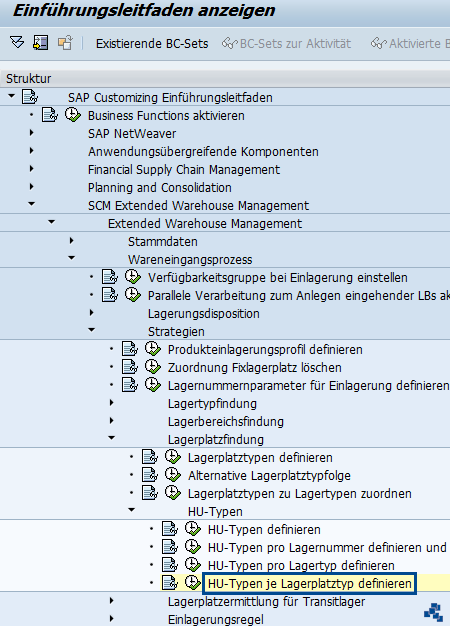Expand Planning and Consolidation node
The image size is (450, 626).
(32, 186)
